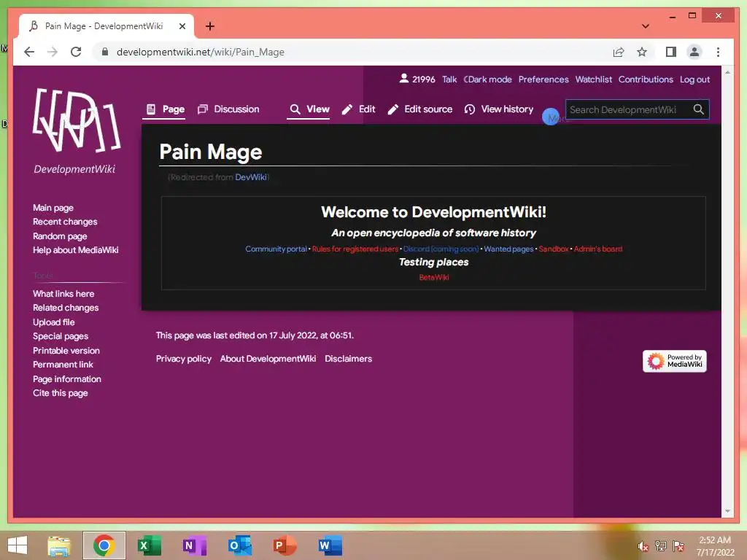Open the Edit source tab
The width and height of the screenshot is (747, 560).
coord(420,109)
